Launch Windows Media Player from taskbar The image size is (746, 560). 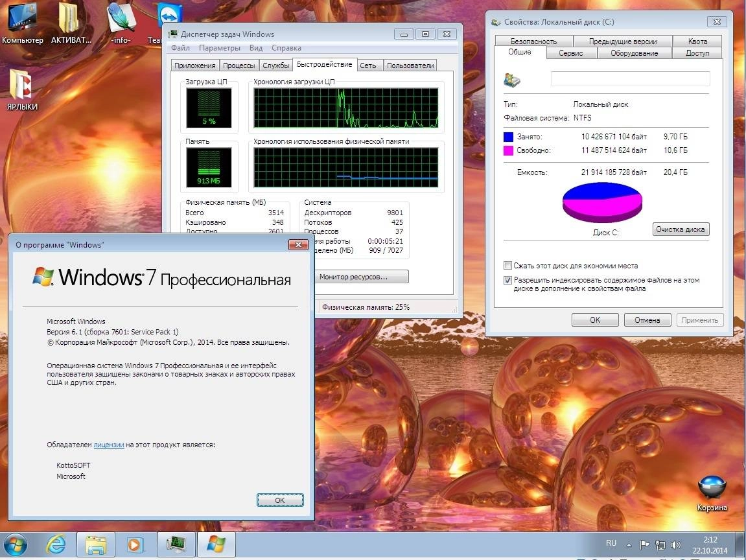coord(135,544)
